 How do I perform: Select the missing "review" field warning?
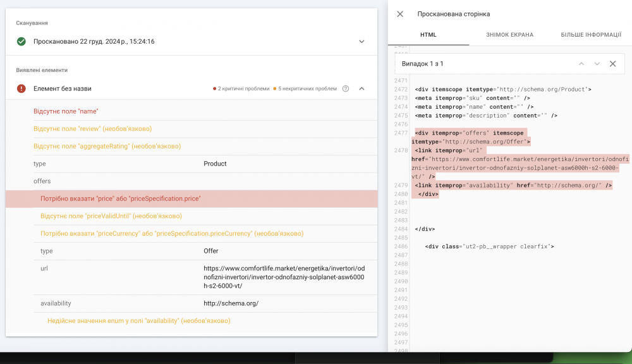(92, 129)
